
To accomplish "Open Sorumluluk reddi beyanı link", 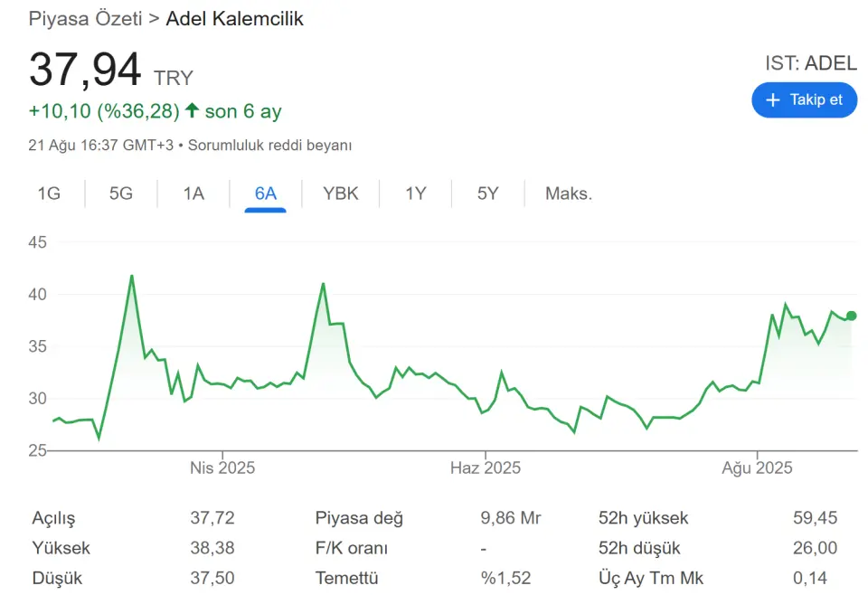I will click(269, 145).
